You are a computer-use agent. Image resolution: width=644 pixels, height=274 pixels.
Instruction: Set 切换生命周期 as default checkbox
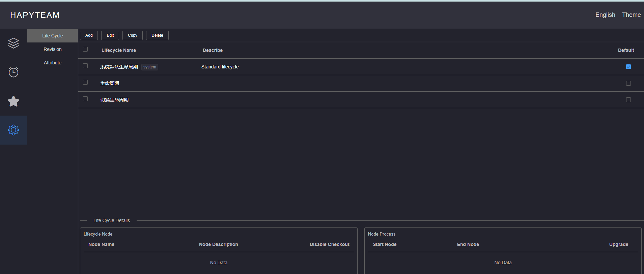point(628,100)
